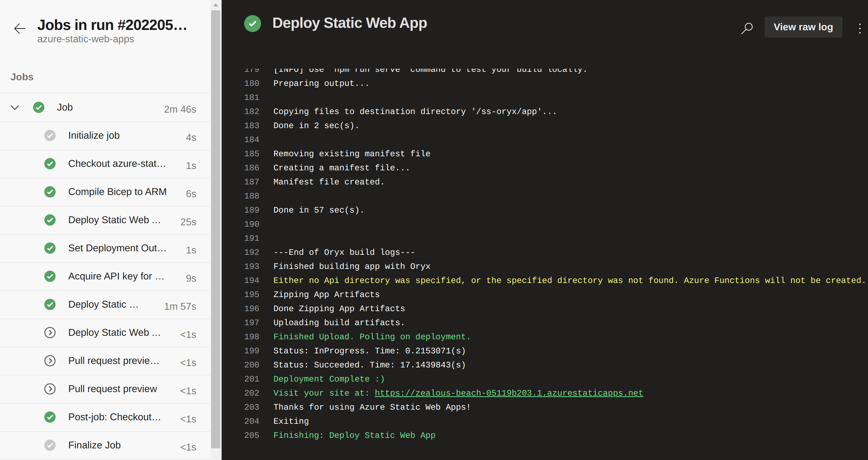868x460 pixels.
Task: Select the Deploy Static … 1m 57s step
Action: point(105,305)
